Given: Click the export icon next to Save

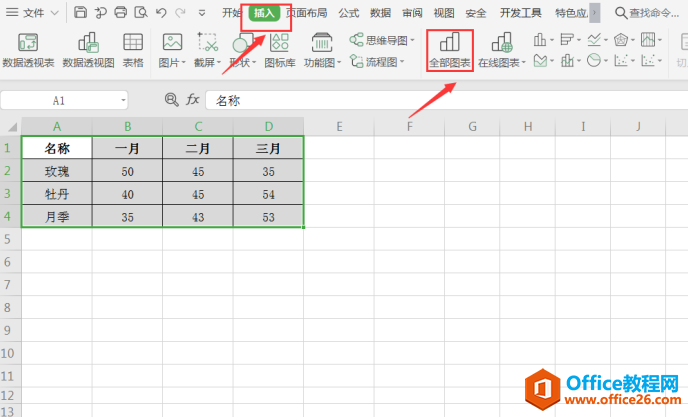Looking at the screenshot, I should [100, 12].
